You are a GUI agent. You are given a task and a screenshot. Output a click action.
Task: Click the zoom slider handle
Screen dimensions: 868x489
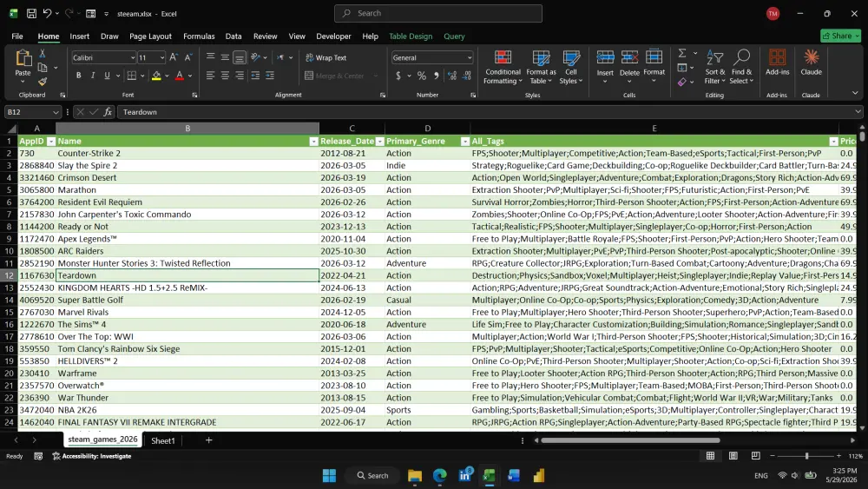pyautogui.click(x=806, y=456)
